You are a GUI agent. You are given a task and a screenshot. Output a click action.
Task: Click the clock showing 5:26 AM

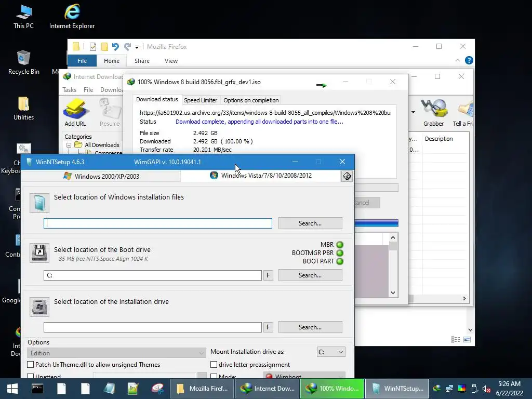click(x=509, y=384)
